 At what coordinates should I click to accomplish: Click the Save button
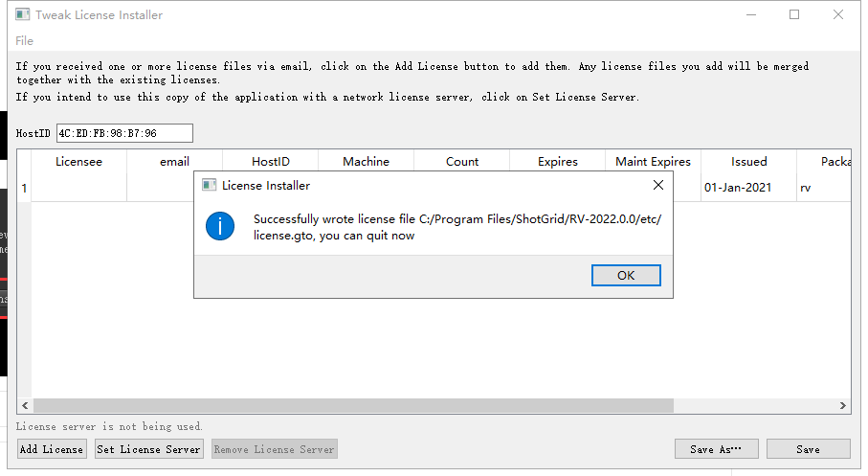click(x=808, y=449)
